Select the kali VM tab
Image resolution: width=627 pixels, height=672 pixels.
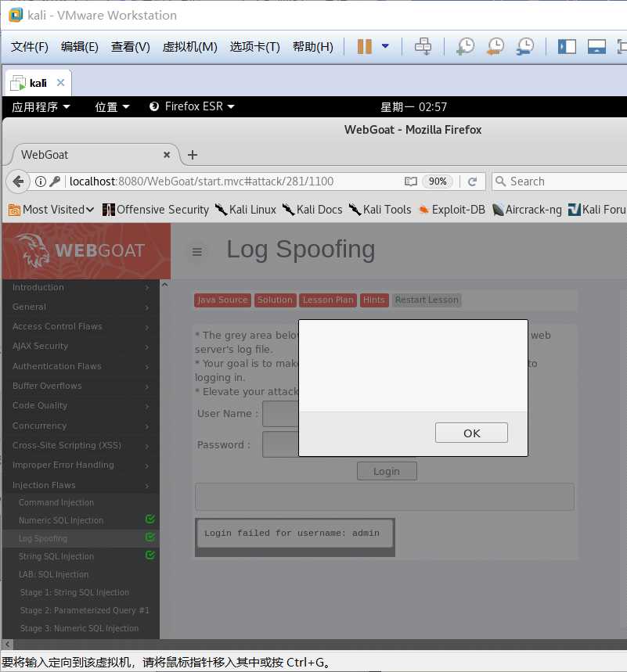(38, 83)
